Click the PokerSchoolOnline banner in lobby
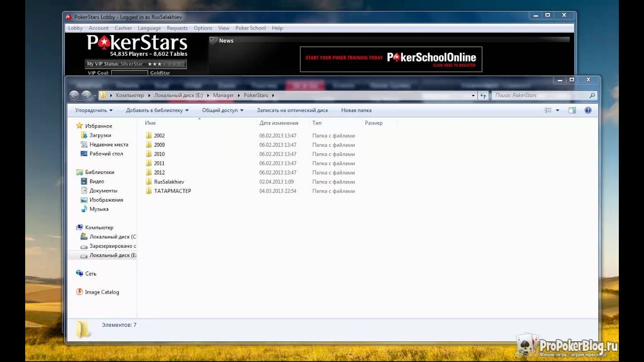 click(391, 59)
